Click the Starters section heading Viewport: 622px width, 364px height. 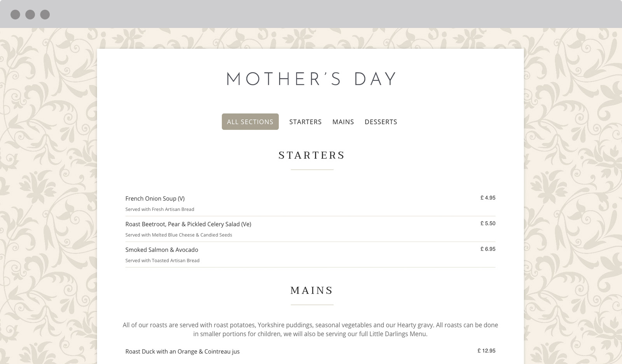pyautogui.click(x=312, y=155)
